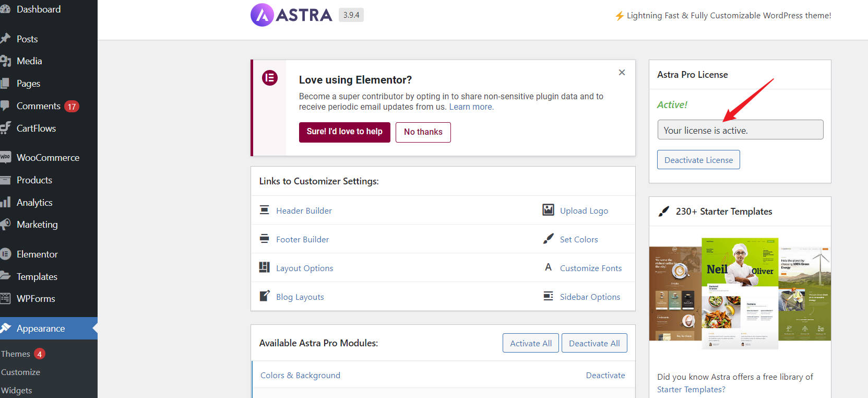The image size is (868, 398).
Task: Click the Customize Fonts letter icon
Action: [548, 267]
